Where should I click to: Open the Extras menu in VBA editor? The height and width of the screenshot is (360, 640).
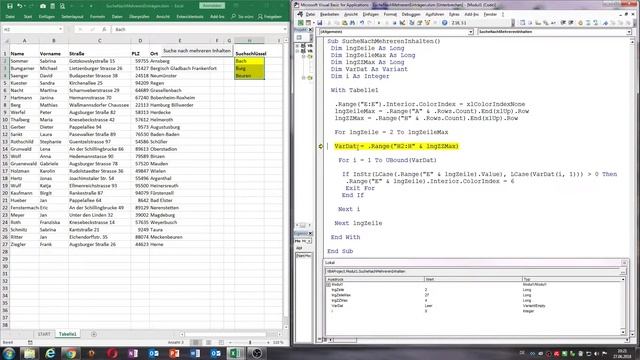point(454,14)
